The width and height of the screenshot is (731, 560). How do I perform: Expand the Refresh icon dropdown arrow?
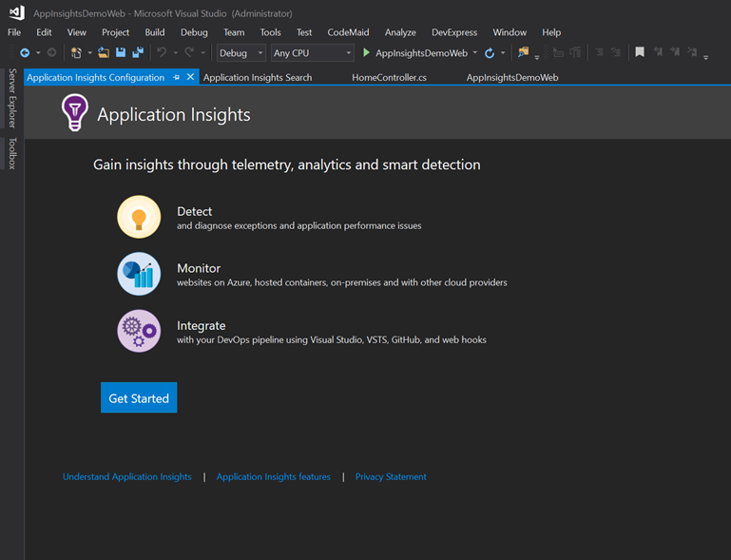click(x=503, y=53)
